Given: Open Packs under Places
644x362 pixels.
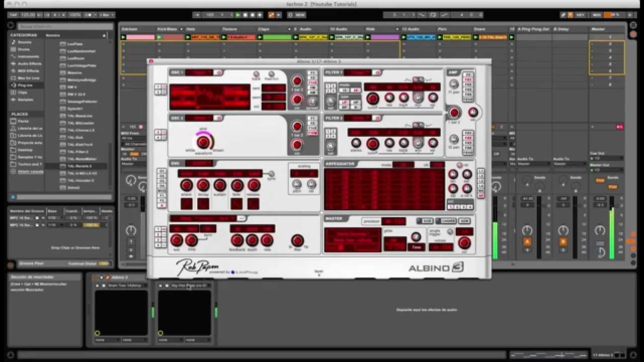Looking at the screenshot, I should (23, 121).
